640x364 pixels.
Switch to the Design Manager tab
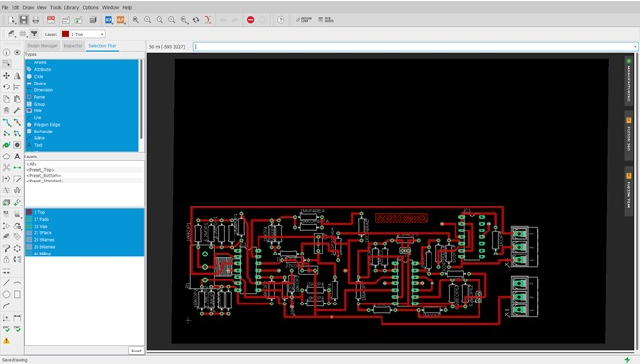42,46
